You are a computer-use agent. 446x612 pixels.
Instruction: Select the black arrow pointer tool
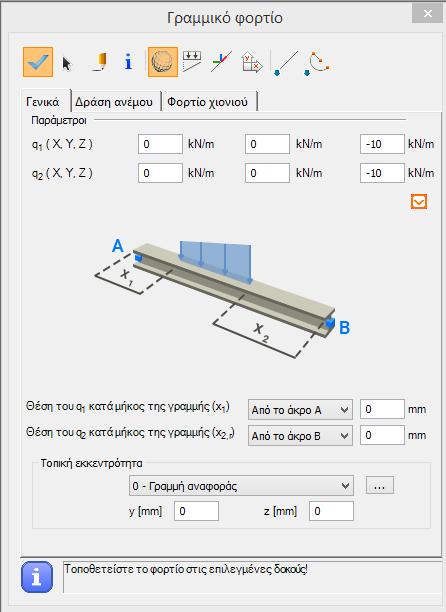coord(67,63)
